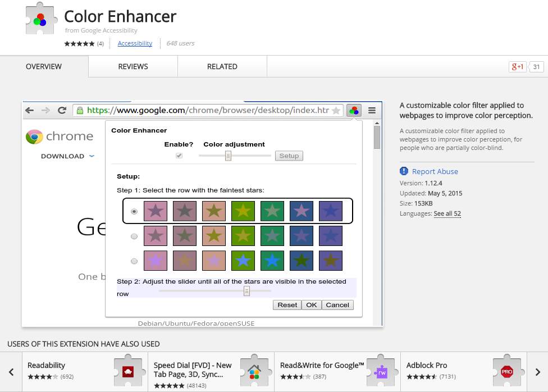Click the Google +1 button
The width and height of the screenshot is (548, 392).
[518, 67]
